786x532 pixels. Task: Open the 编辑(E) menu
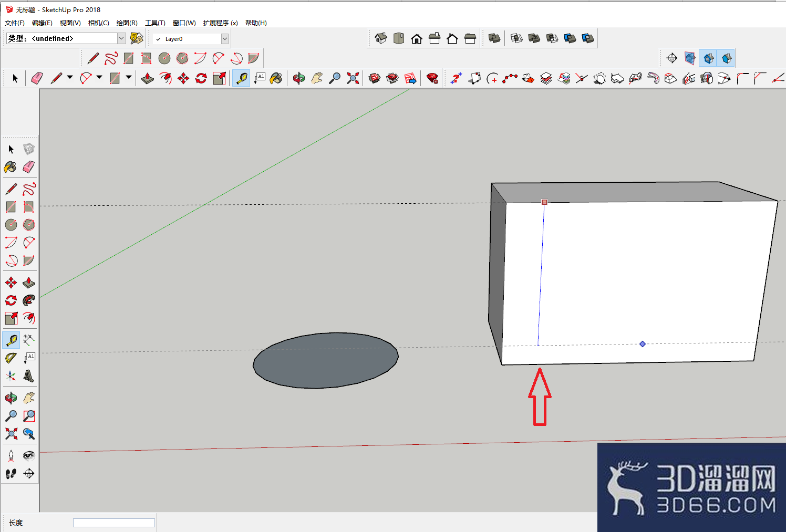42,23
